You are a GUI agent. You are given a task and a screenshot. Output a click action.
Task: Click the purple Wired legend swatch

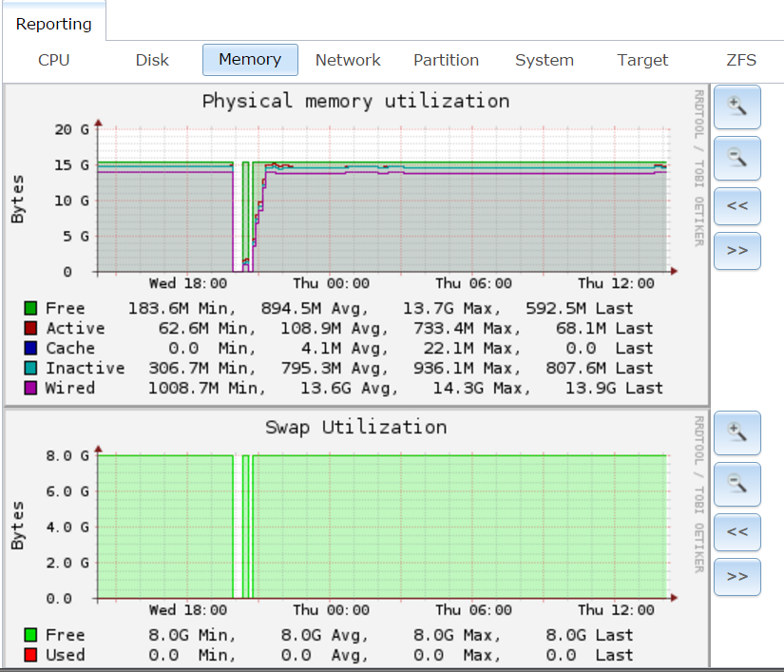click(30, 388)
